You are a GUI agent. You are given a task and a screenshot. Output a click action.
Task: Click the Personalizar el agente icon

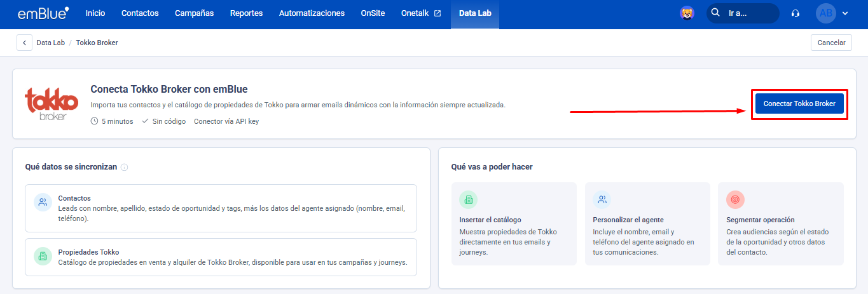(x=602, y=200)
